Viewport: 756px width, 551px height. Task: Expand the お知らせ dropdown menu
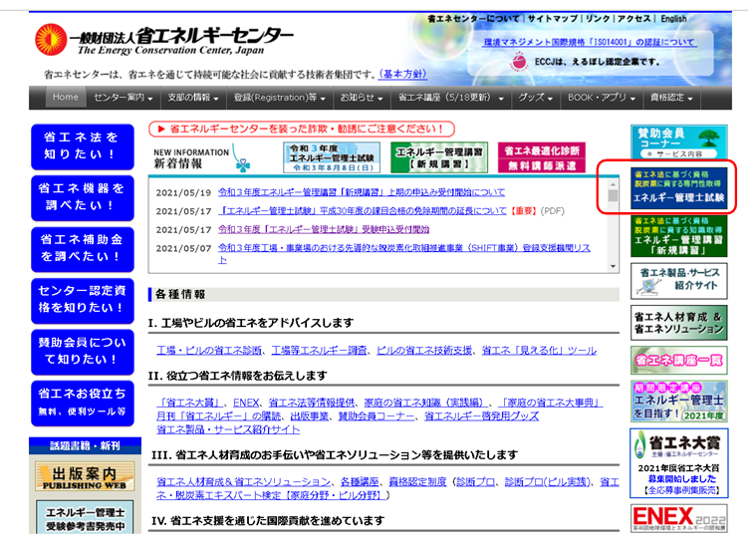coord(362,98)
